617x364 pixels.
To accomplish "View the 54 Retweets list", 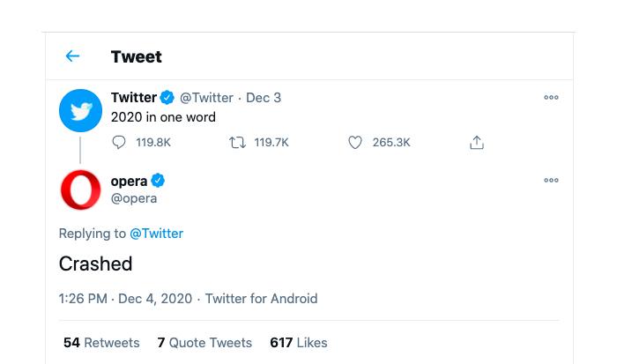I will [x=101, y=342].
